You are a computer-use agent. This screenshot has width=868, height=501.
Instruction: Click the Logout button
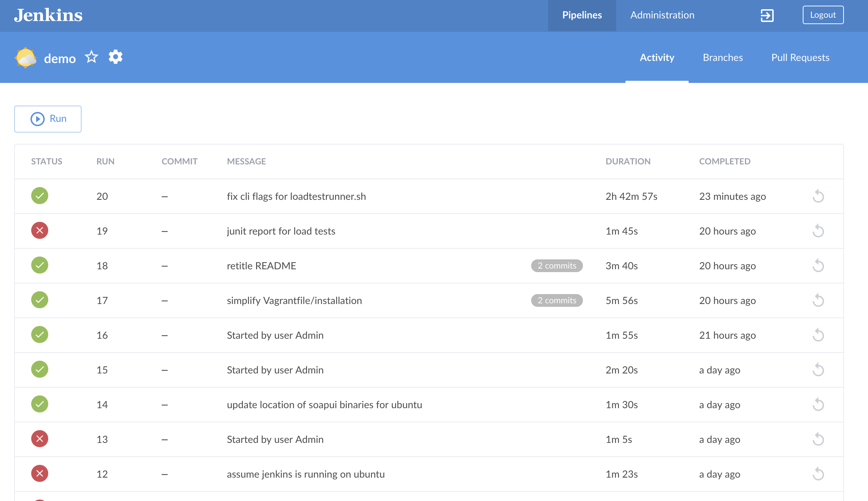pos(823,15)
